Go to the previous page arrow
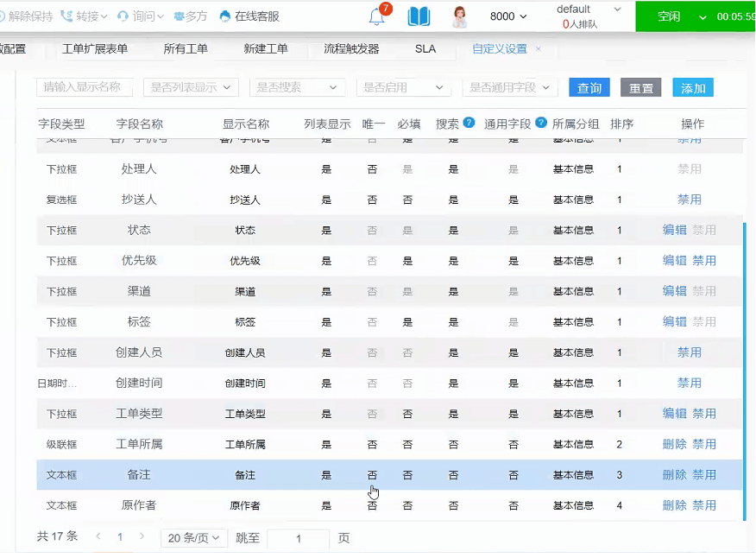Viewport: 756px width, 558px height. [98, 536]
